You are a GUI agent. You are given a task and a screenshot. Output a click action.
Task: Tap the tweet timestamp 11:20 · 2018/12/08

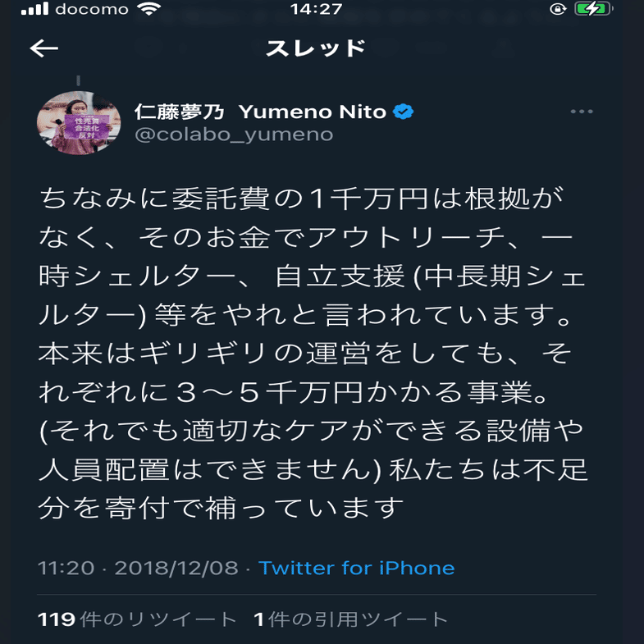click(138, 568)
